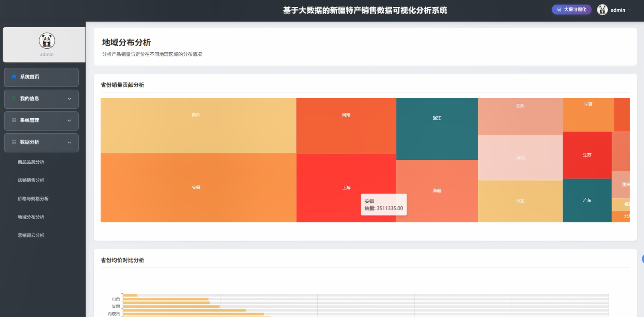644x317 pixels.
Task: Go to 系统首页 in sidebar
Action: point(41,77)
